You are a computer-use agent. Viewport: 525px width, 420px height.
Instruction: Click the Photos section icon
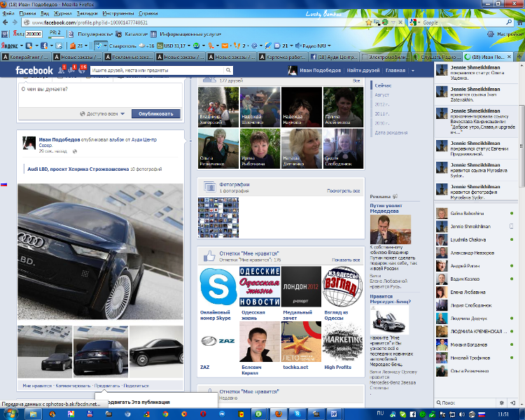click(x=210, y=187)
